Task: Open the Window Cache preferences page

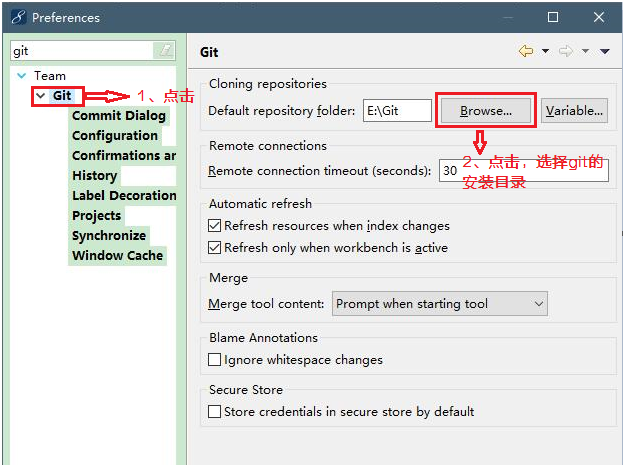Action: tap(118, 255)
